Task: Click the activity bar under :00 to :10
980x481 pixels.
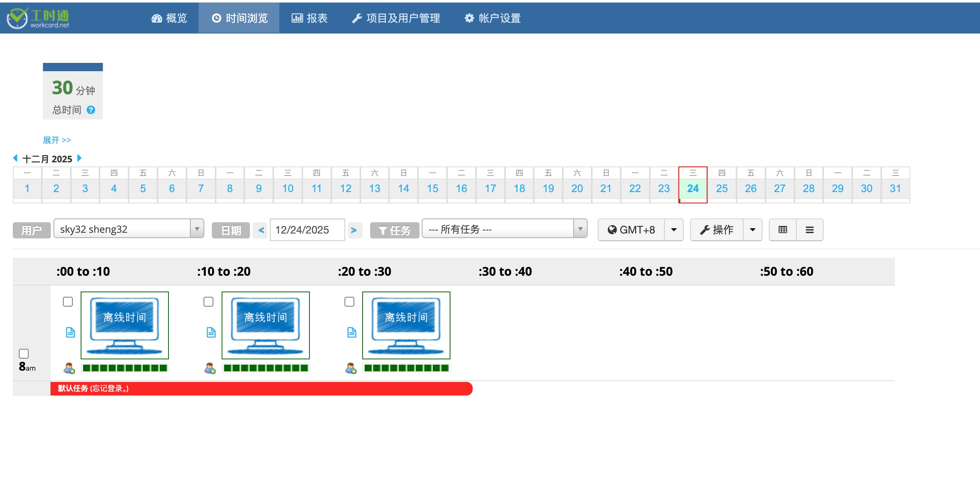Action: coord(125,368)
